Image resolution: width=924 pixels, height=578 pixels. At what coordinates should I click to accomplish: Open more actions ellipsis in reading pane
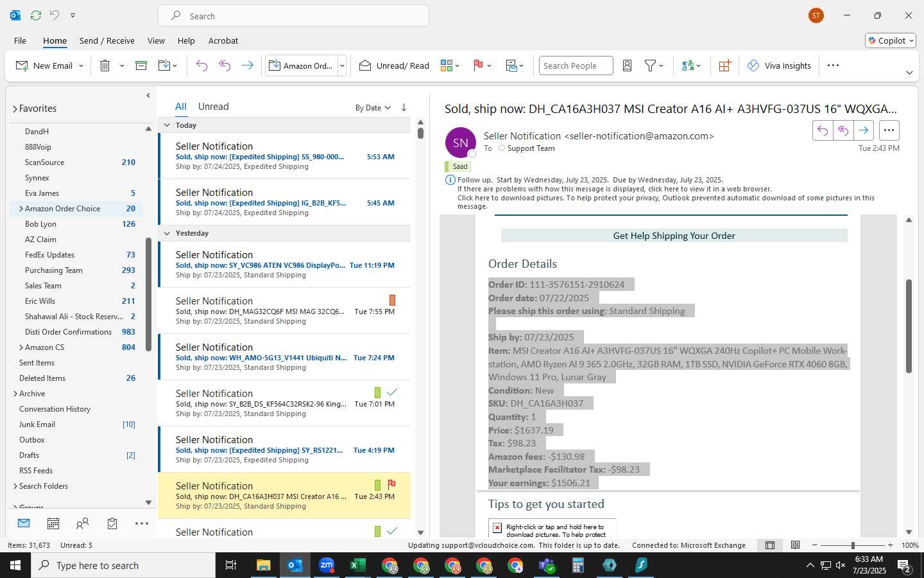tap(889, 130)
